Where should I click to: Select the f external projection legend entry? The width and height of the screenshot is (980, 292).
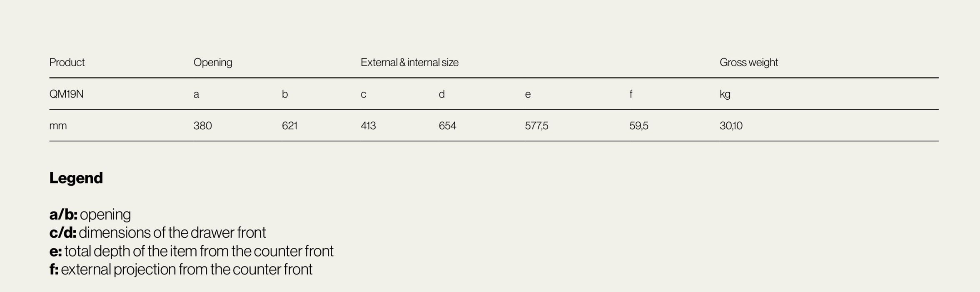coord(181,269)
